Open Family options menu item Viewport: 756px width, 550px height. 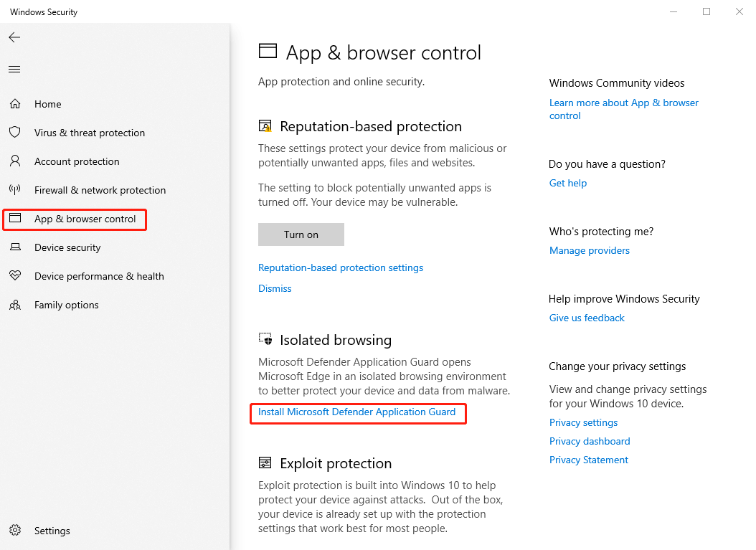point(66,305)
